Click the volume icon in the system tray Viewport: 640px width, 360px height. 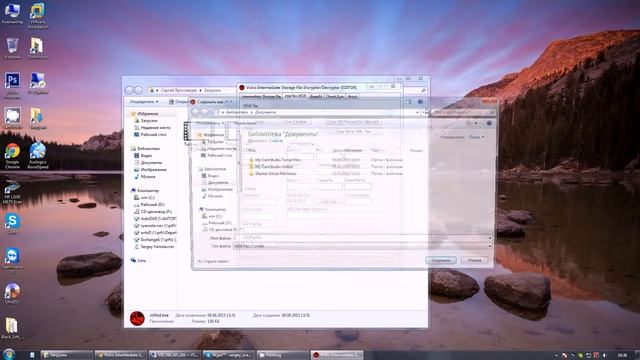coord(604,356)
